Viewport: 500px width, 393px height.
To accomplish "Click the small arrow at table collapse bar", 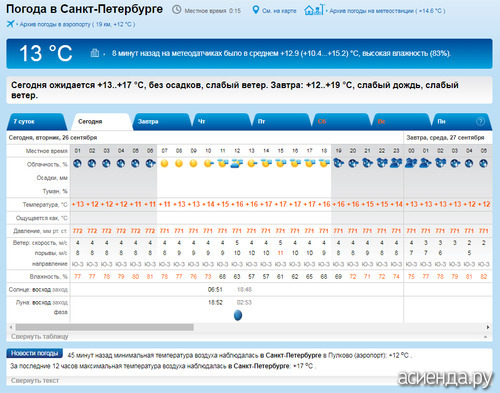I will [x=485, y=337].
